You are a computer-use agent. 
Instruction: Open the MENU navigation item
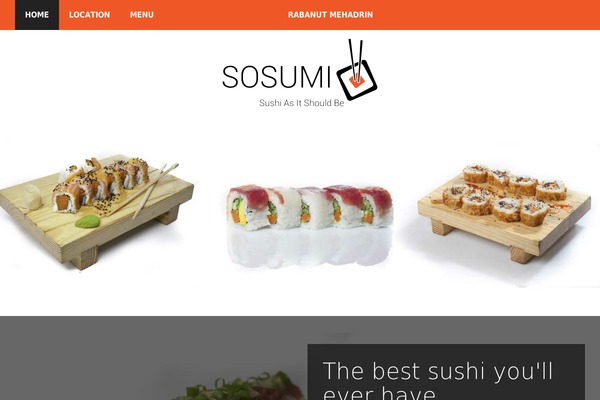pyautogui.click(x=142, y=15)
